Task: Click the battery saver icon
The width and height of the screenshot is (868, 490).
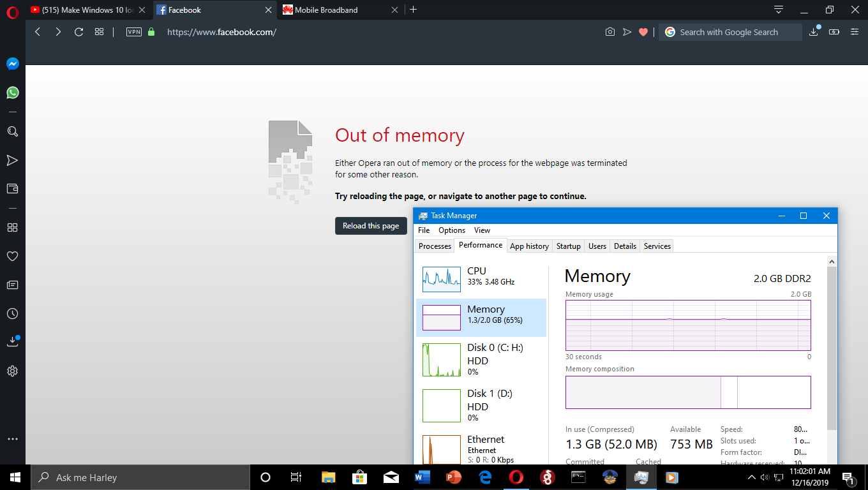Action: 834,32
